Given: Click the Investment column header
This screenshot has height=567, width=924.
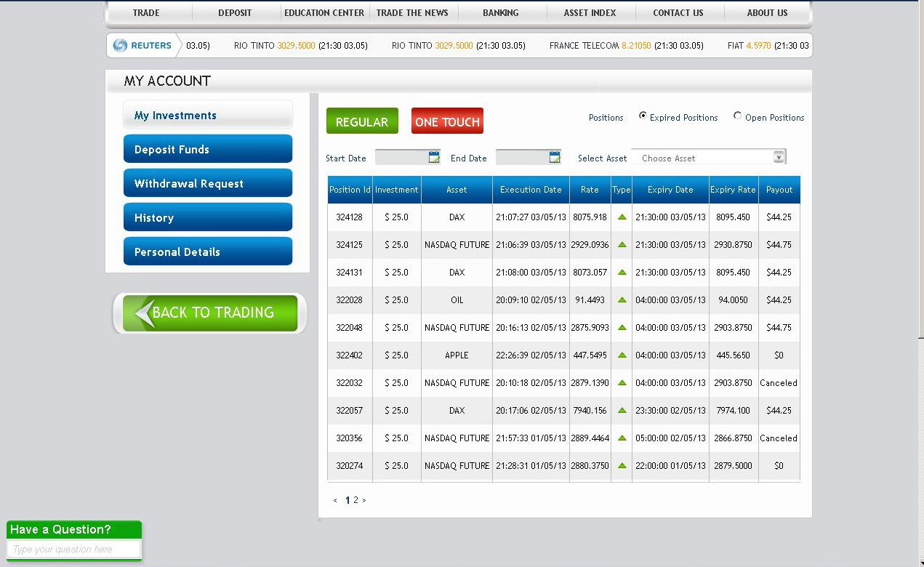Looking at the screenshot, I should pyautogui.click(x=397, y=190).
